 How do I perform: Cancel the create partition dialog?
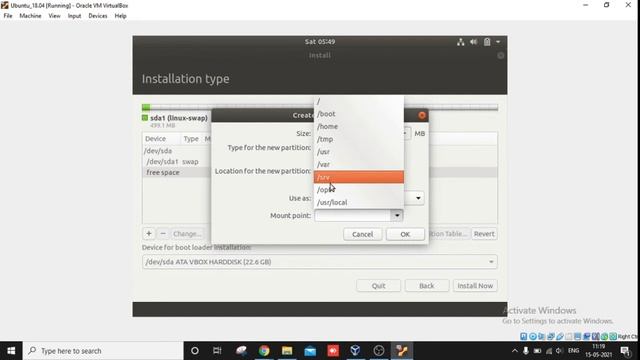click(x=362, y=234)
